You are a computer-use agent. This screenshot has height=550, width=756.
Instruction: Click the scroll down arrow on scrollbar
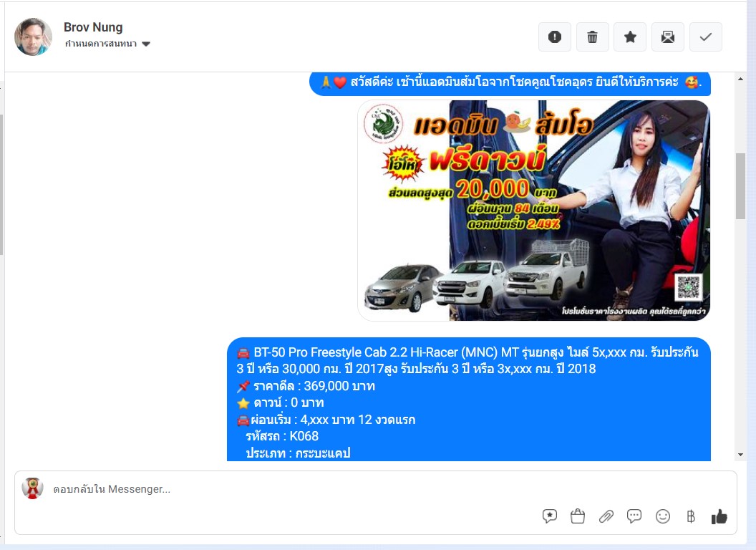(740, 455)
